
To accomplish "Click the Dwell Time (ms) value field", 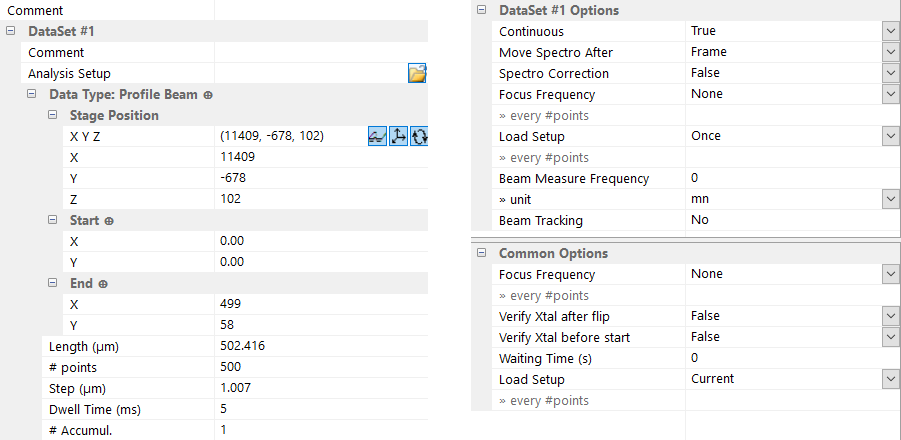I will tap(320, 408).
